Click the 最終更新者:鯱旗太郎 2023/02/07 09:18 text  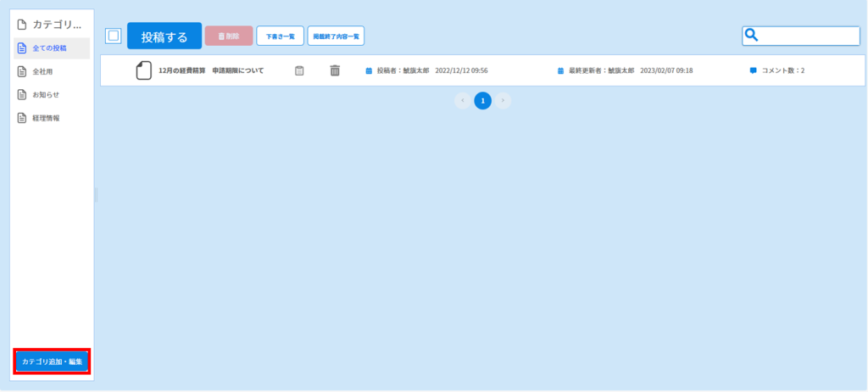(631, 71)
